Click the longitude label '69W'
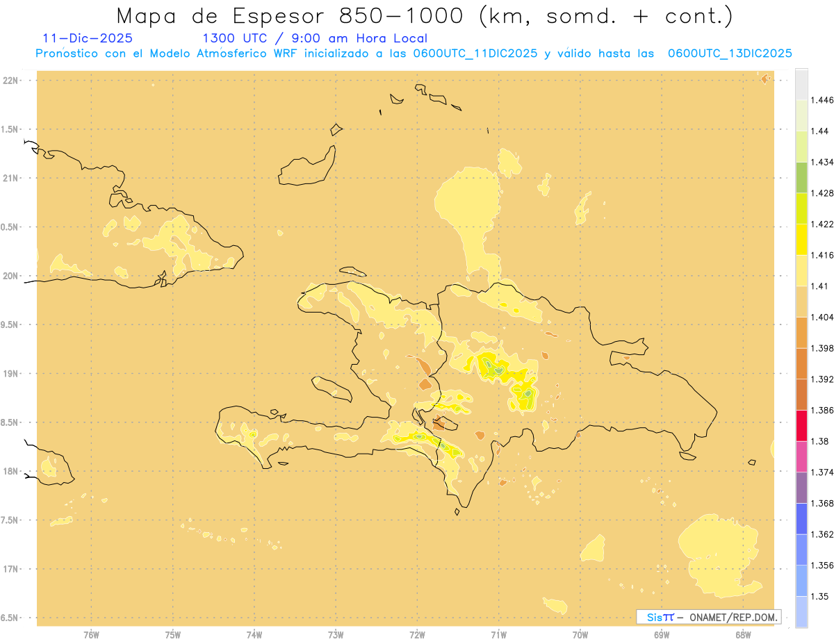 point(662,635)
